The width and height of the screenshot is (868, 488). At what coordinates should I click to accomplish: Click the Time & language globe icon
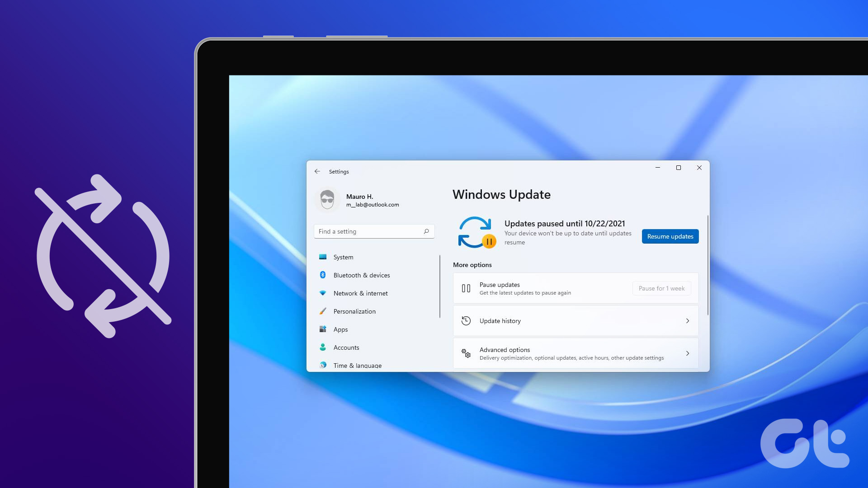tap(322, 365)
